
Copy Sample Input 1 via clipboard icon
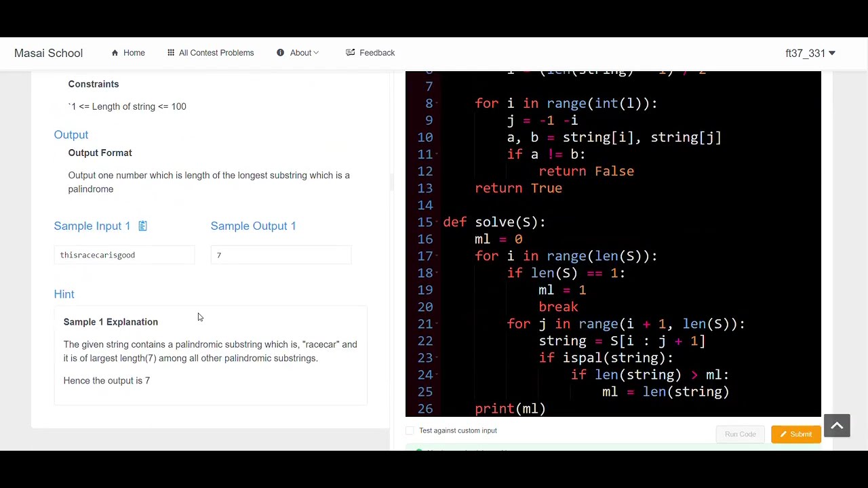[142, 226]
